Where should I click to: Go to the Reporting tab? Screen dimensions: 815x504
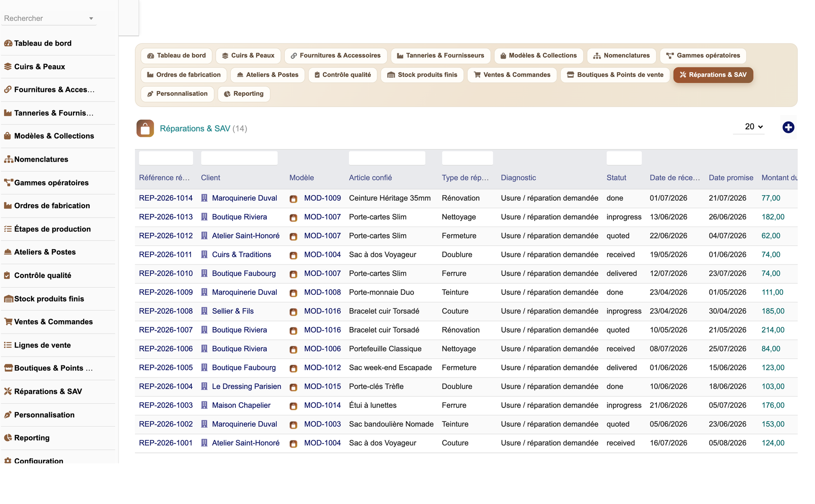tap(244, 94)
